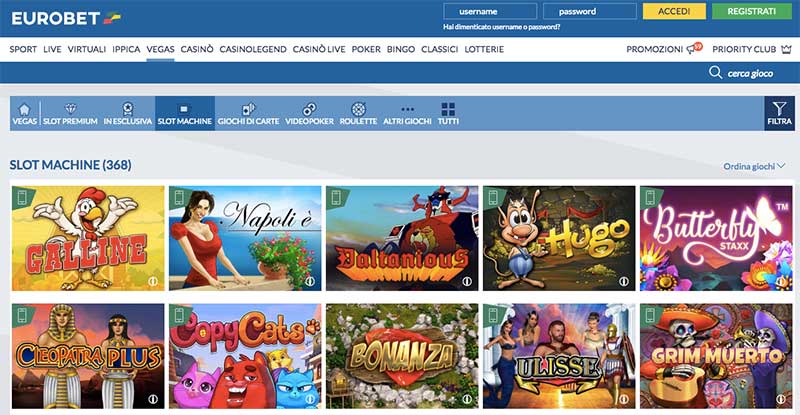This screenshot has height=415, width=800.
Task: Click mobile badge on Grim Muerto tile
Action: (x=650, y=315)
